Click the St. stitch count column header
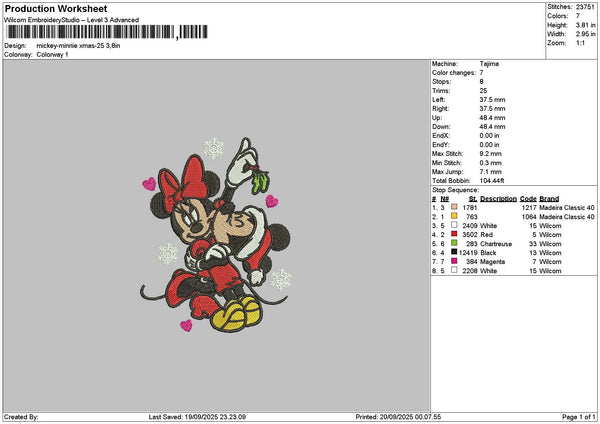This screenshot has width=600, height=424. click(473, 198)
